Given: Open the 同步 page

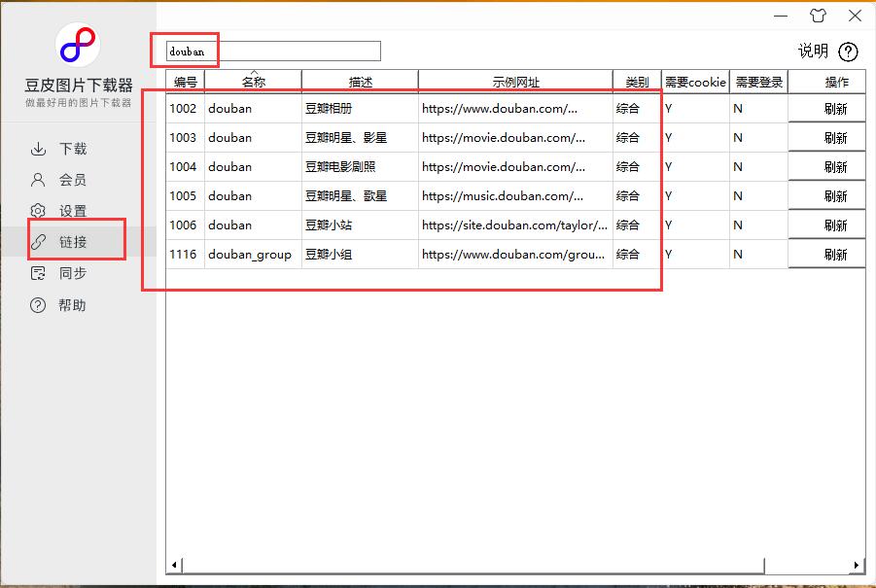Looking at the screenshot, I should point(73,273).
